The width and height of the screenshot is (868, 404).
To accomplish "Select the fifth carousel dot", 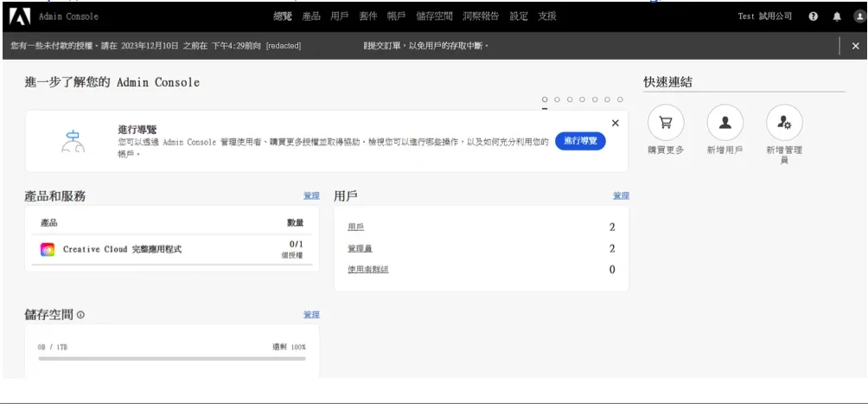I will coord(595,99).
